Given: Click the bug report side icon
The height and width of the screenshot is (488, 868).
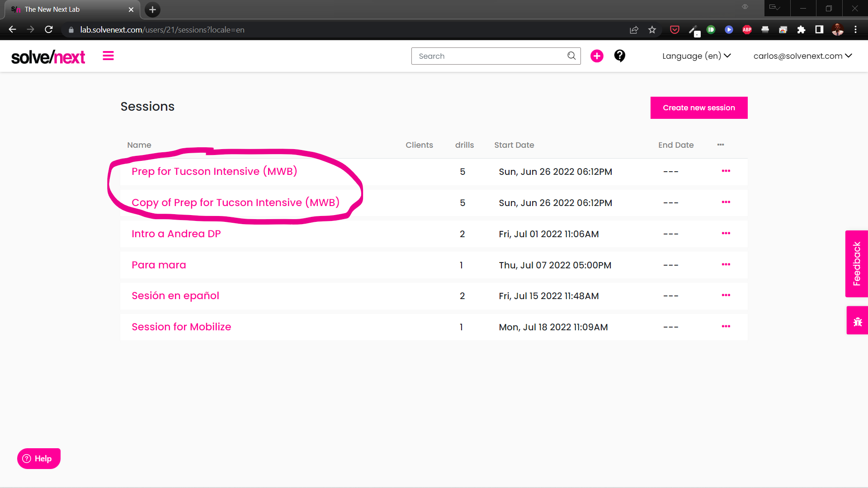Looking at the screenshot, I should (x=857, y=321).
